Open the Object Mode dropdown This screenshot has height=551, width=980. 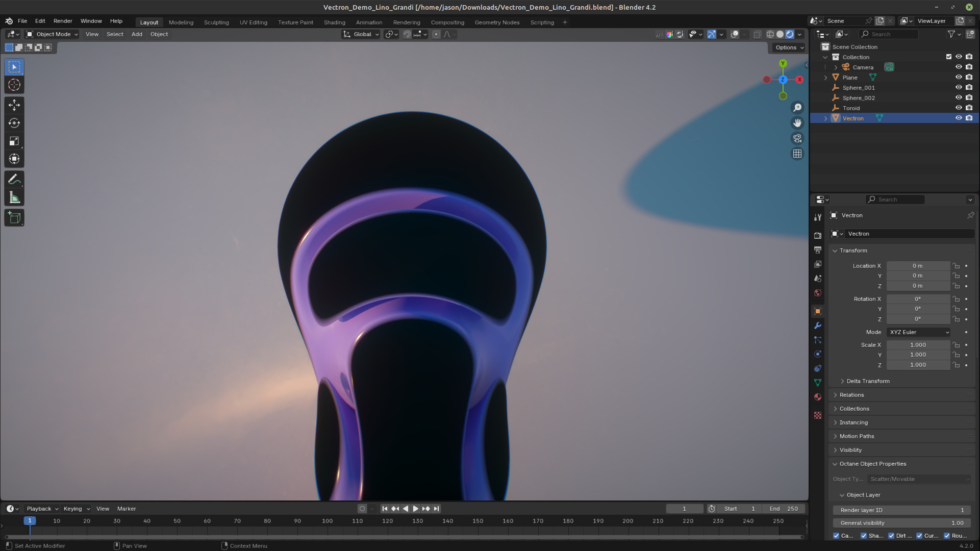[x=52, y=34]
